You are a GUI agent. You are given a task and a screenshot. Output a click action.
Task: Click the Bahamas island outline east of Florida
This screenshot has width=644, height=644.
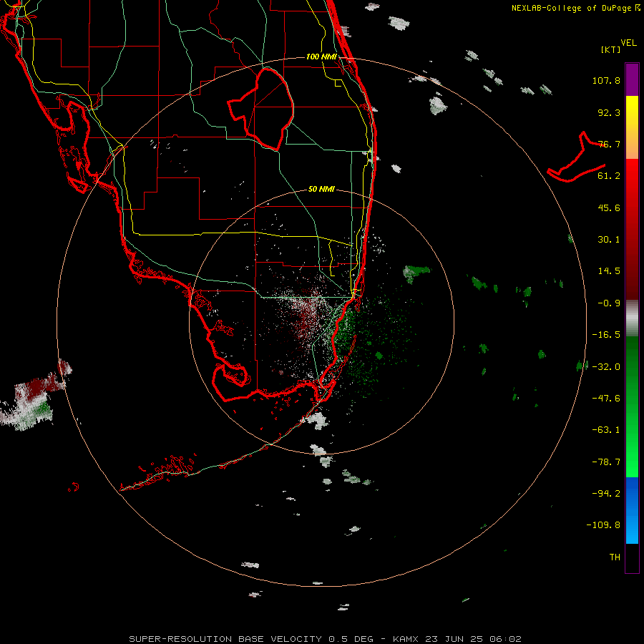tap(576, 157)
